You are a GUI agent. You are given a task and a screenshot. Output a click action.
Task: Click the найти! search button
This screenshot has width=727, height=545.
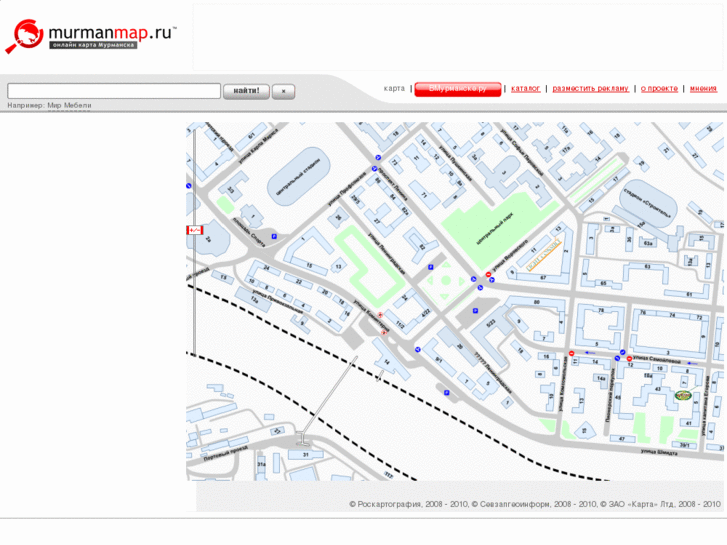tap(246, 91)
